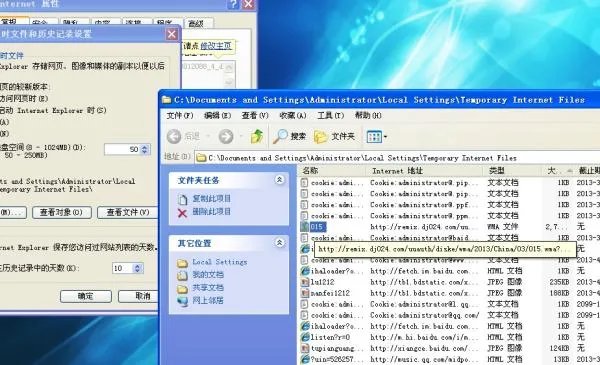
Task: Open the Back button history dropdown arrow
Action: [x=208, y=136]
